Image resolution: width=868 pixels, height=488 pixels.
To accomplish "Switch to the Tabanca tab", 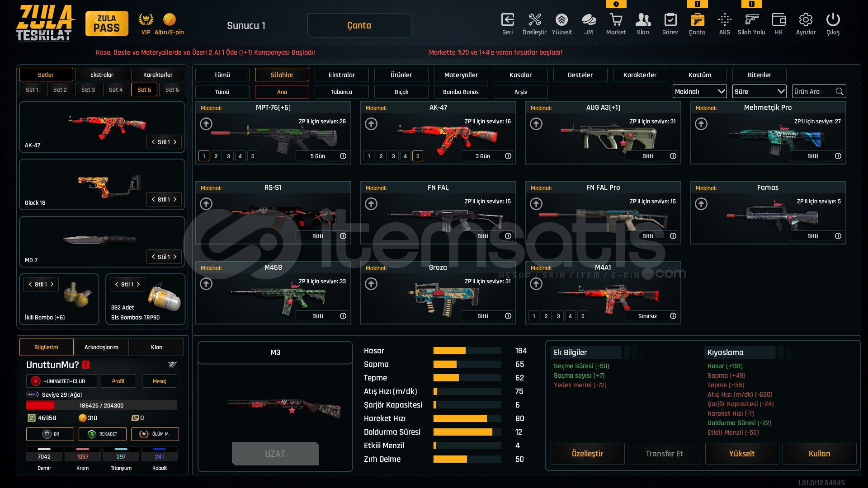I will [341, 92].
